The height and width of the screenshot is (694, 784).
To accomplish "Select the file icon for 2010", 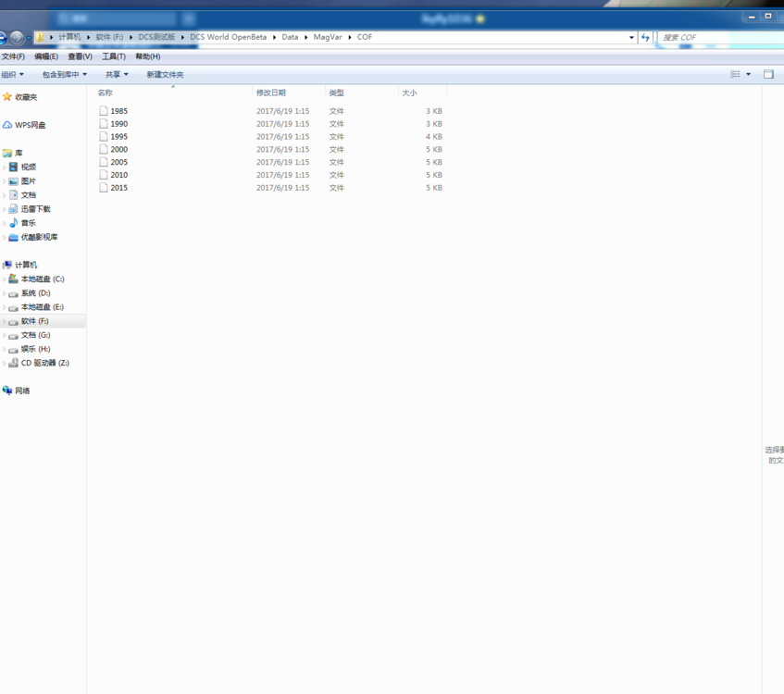I will coord(104,175).
